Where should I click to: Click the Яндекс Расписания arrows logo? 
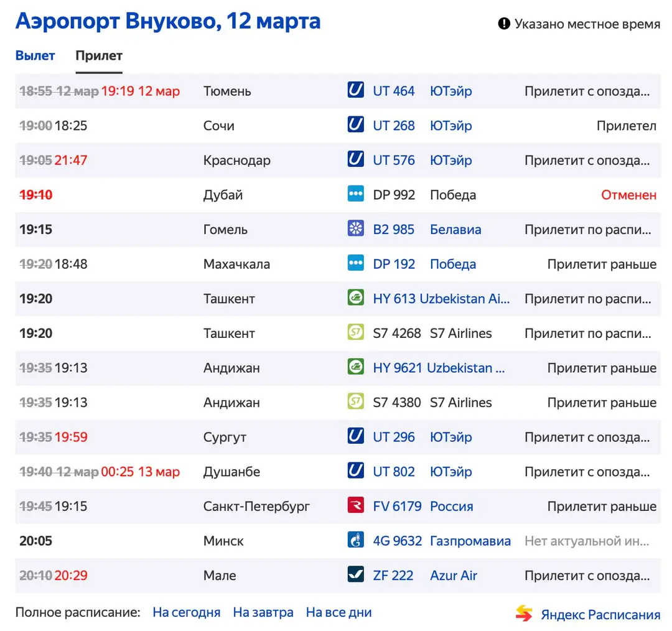[524, 613]
